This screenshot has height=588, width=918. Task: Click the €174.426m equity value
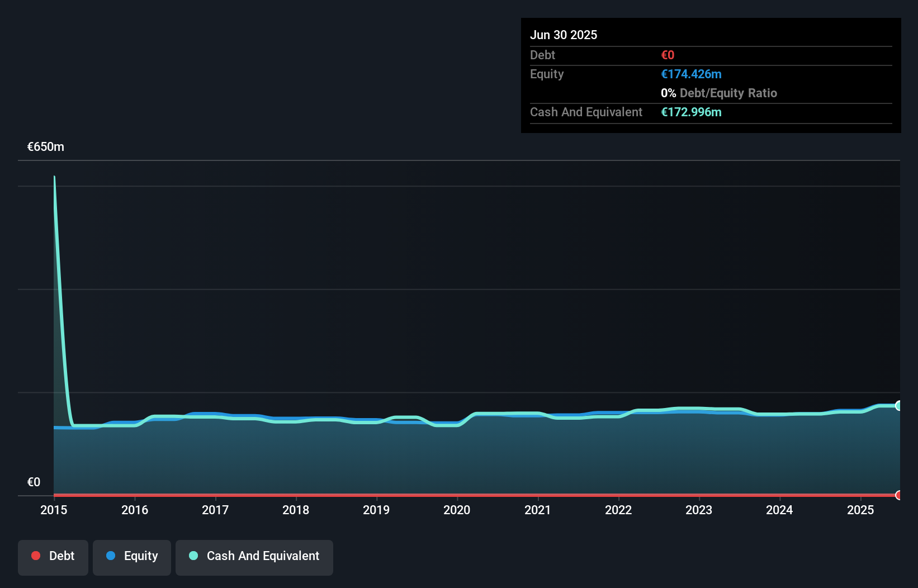tap(691, 74)
